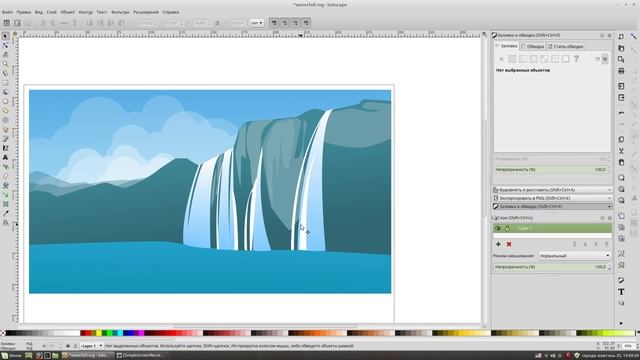
Task: Open the palette menu arrow at right edge
Action: (637, 333)
